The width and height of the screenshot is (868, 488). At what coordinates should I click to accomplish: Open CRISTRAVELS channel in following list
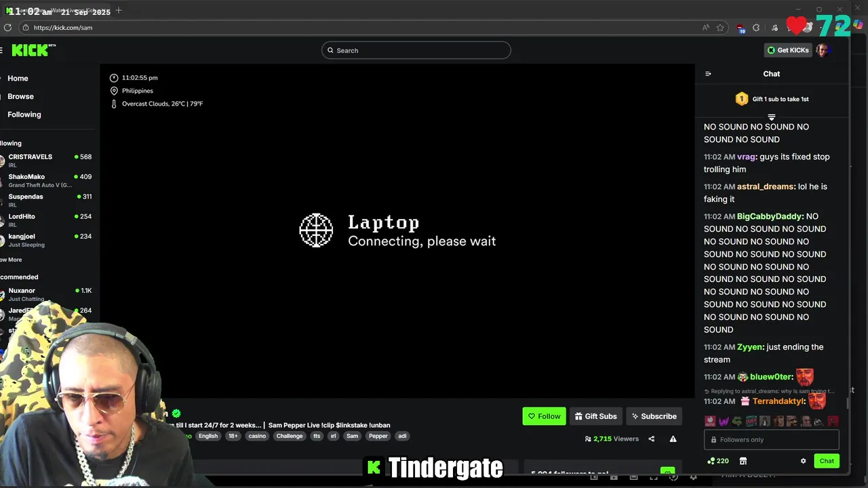coord(47,160)
